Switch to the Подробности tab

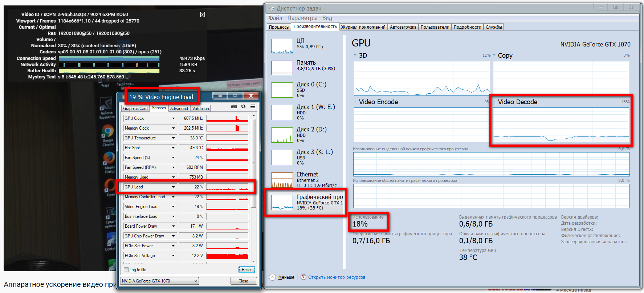coord(468,27)
